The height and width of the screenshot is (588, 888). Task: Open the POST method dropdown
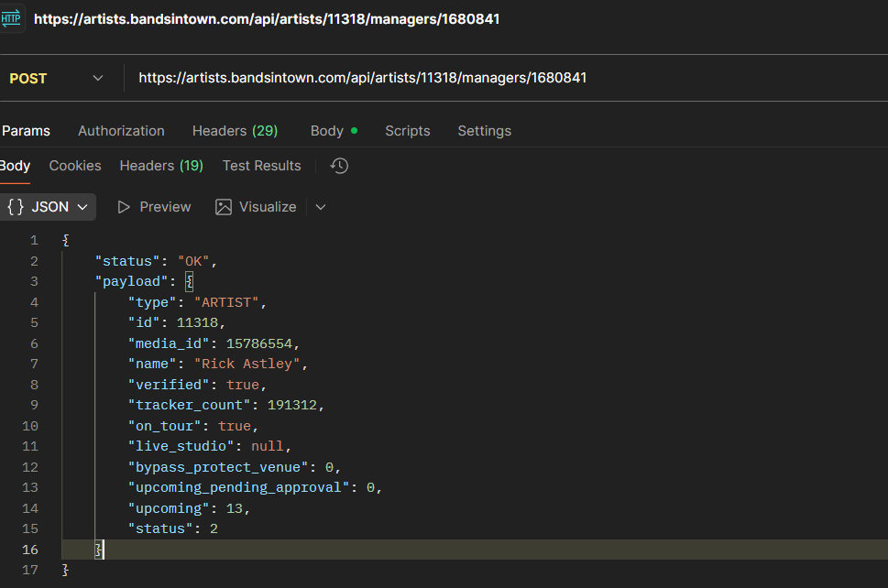pos(97,78)
